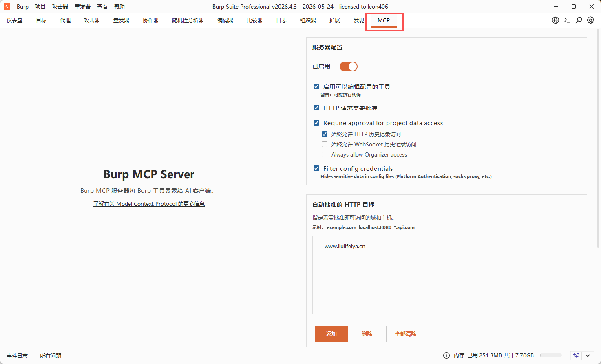
Task: Switch to the 目标 tab
Action: [42, 20]
